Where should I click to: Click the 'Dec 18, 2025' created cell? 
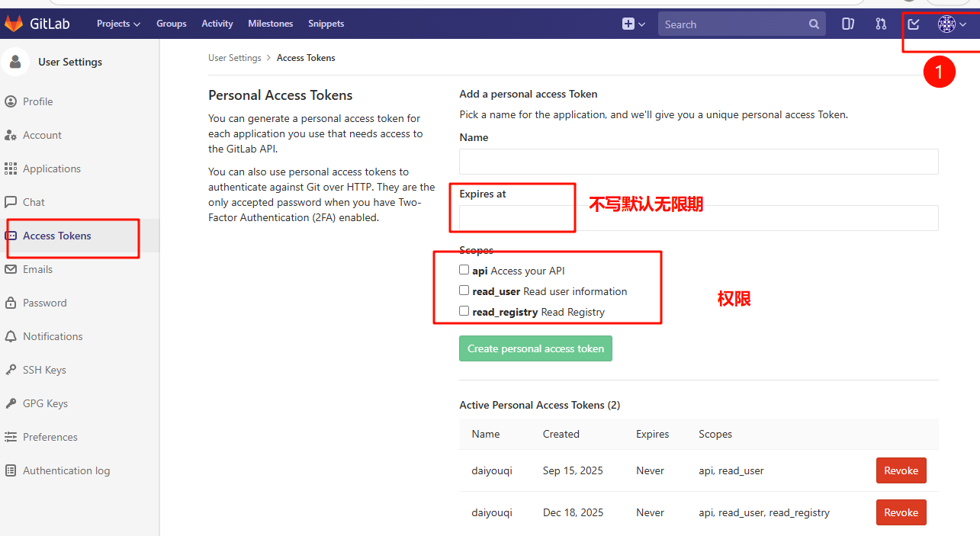tap(573, 512)
